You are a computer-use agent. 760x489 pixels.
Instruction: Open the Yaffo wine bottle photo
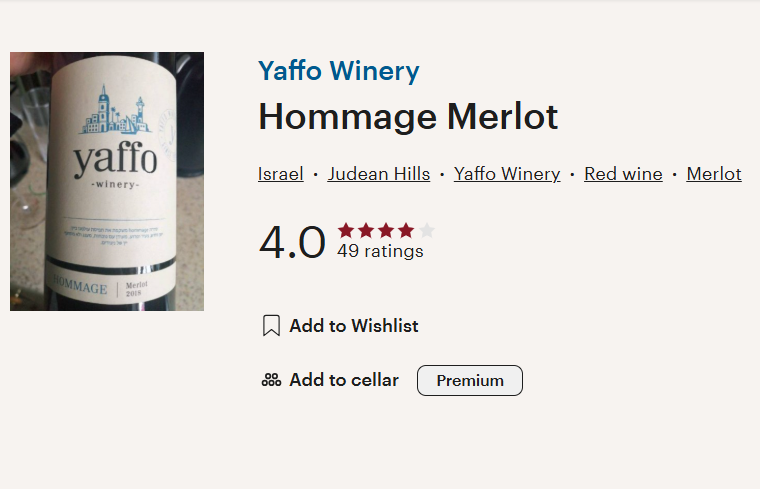(107, 181)
